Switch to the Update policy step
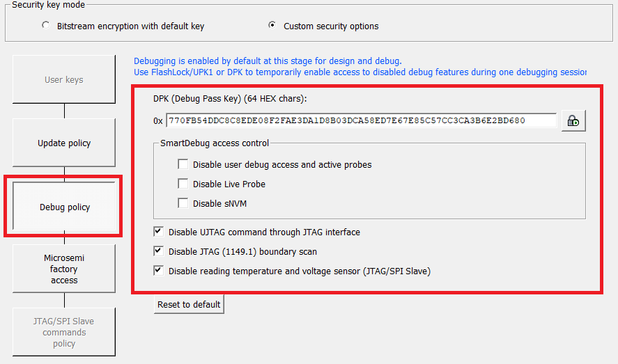 pos(64,143)
